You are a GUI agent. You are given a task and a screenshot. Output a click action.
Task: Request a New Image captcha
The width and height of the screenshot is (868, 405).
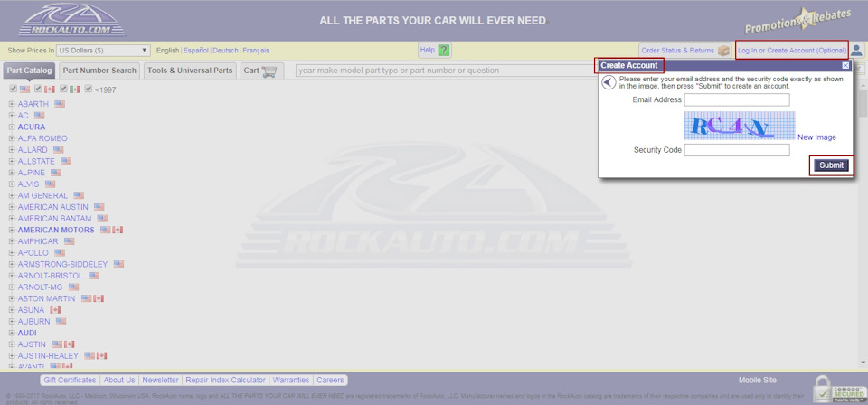pos(817,137)
